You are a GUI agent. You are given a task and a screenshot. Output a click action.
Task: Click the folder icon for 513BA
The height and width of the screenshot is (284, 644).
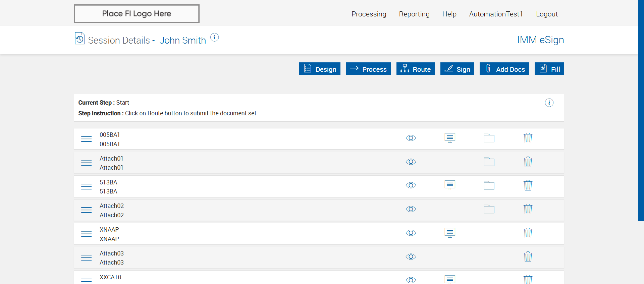pyautogui.click(x=489, y=185)
